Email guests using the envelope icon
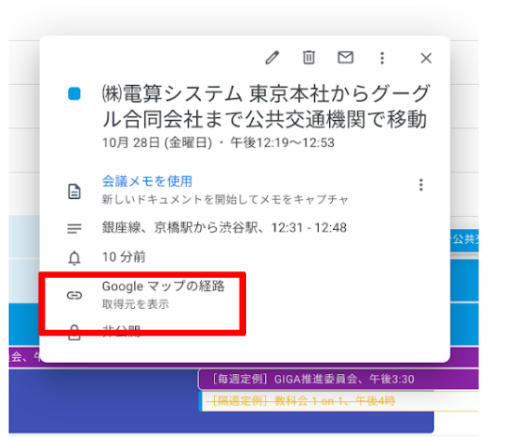 (345, 57)
